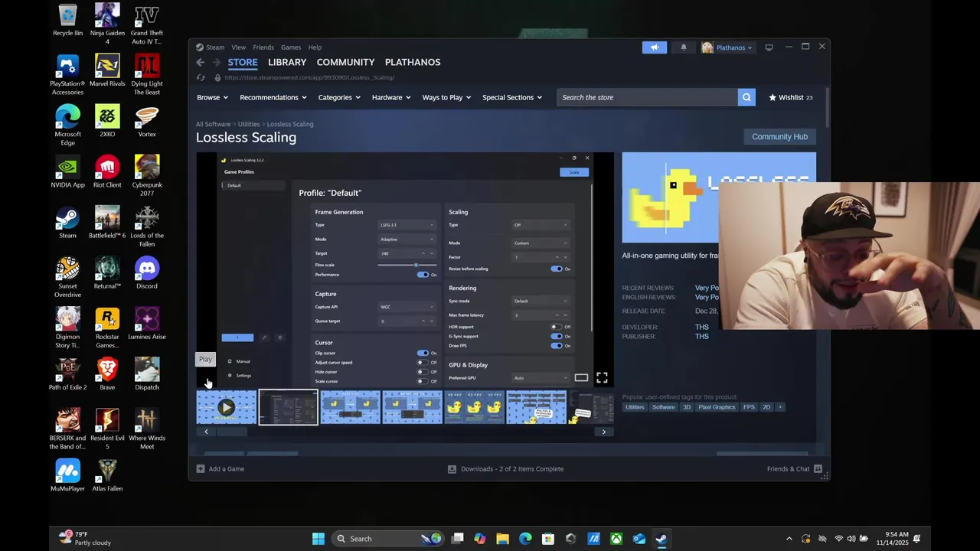Image resolution: width=980 pixels, height=551 pixels.
Task: Select the Cyberpunk 2077 desktop shortcut
Action: coord(147,176)
